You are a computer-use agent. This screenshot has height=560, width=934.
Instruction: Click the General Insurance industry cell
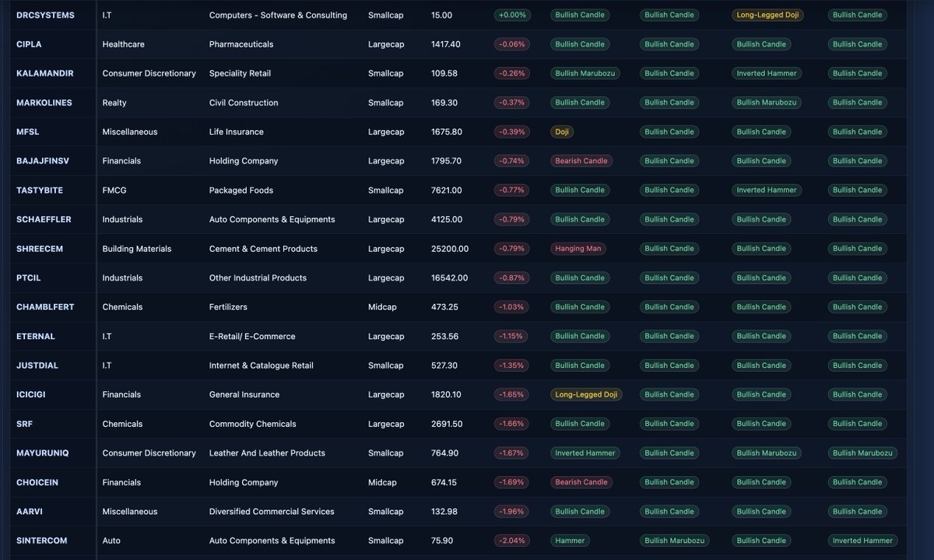(245, 394)
